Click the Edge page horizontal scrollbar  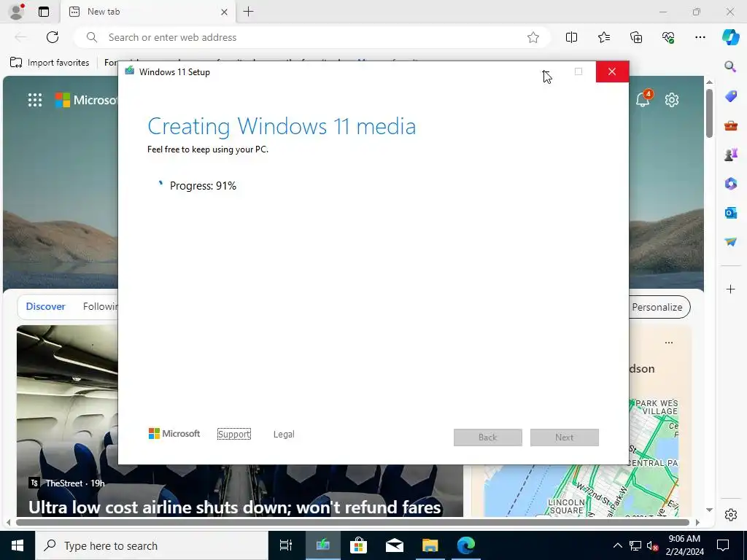[x=352, y=522]
